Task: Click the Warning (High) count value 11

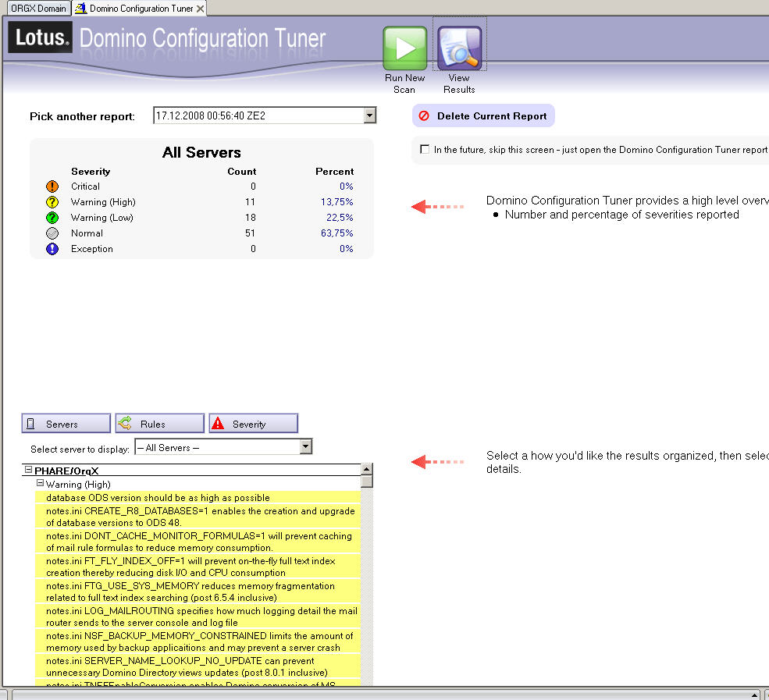Action: click(250, 202)
